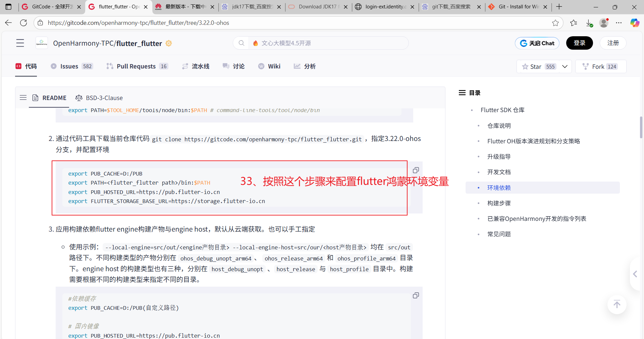644x339 pixels.
Task: Jump to 常见问题 in outline
Action: tap(499, 234)
